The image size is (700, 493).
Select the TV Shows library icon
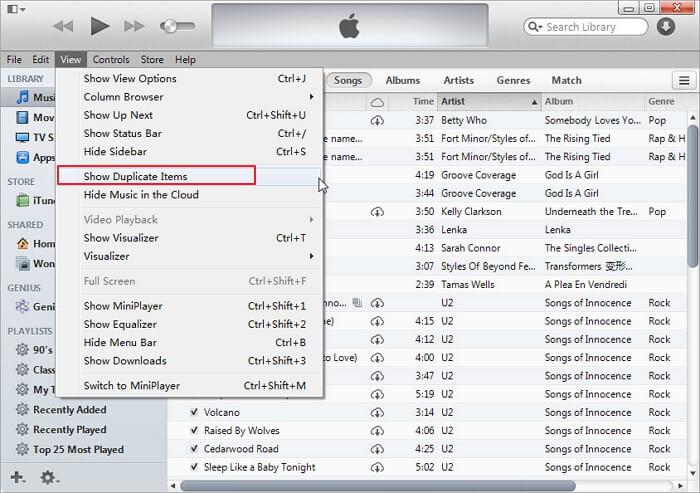click(22, 137)
